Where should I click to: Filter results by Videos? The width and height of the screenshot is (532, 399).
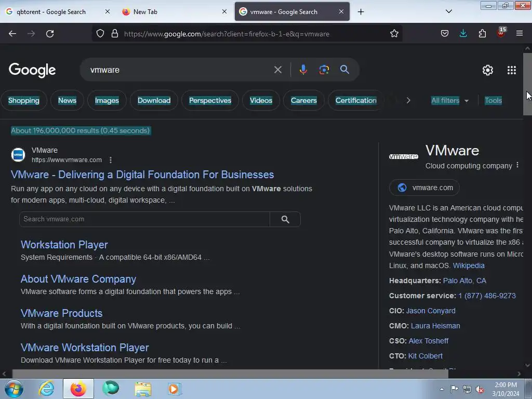click(261, 100)
